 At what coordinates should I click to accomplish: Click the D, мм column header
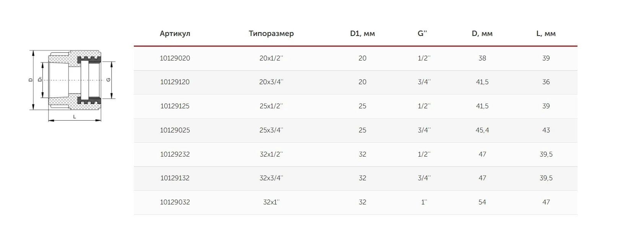(482, 34)
